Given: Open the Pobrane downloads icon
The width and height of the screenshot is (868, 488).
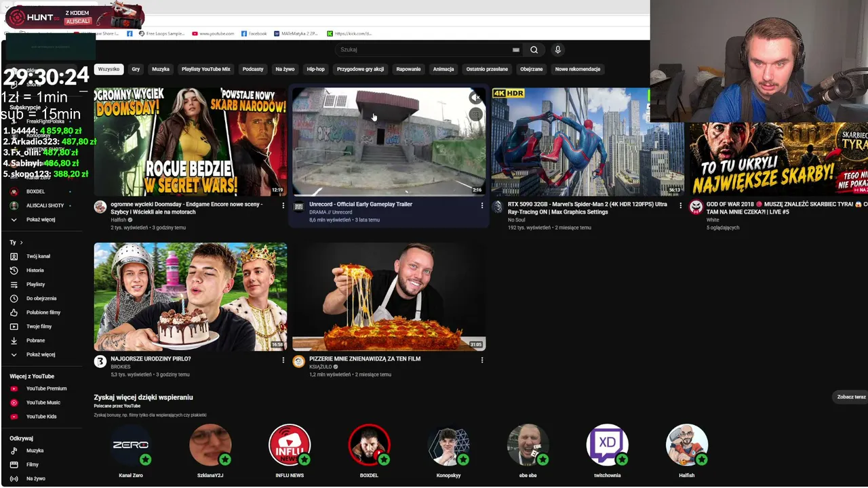Looking at the screenshot, I should pos(14,340).
